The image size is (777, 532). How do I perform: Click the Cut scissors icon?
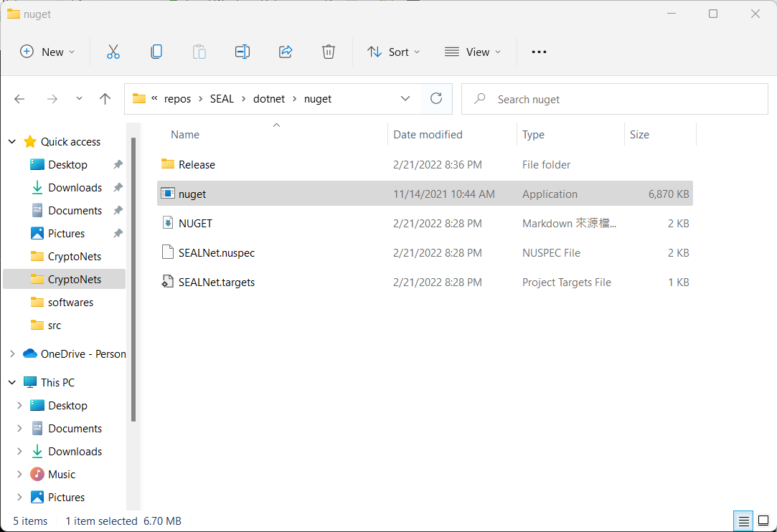(113, 52)
